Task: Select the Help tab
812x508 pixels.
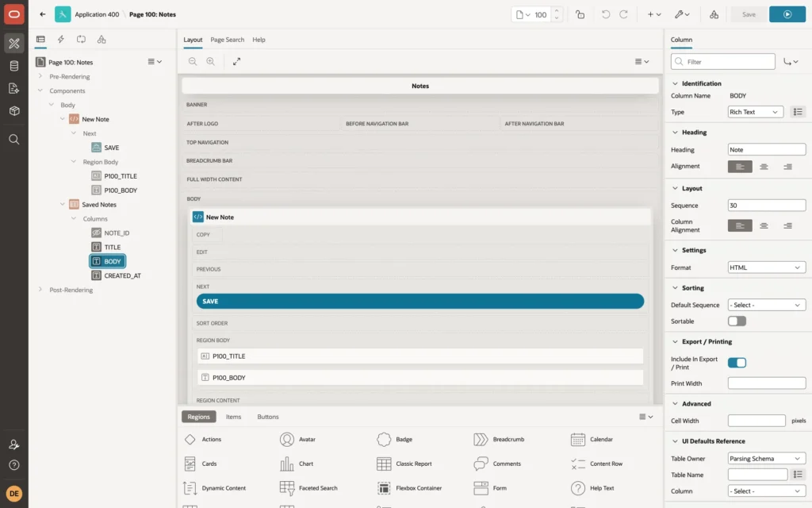Action: 259,40
